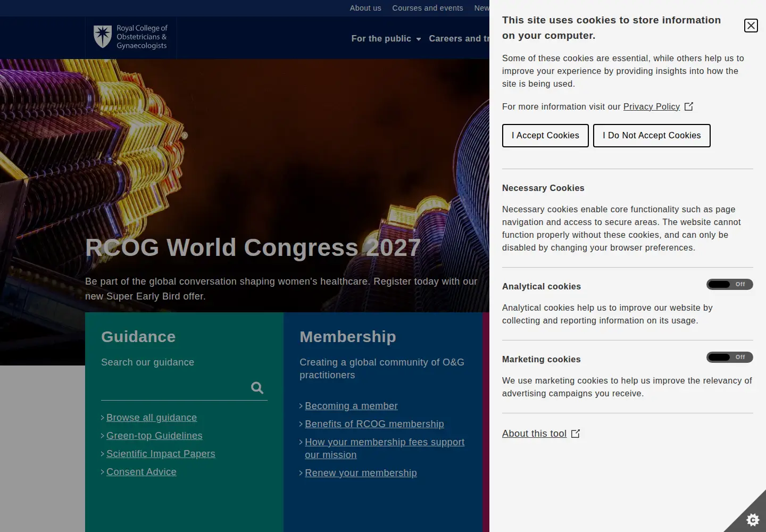This screenshot has height=532, width=766.
Task: Open Scientific Impact Papers link
Action: 161,454
